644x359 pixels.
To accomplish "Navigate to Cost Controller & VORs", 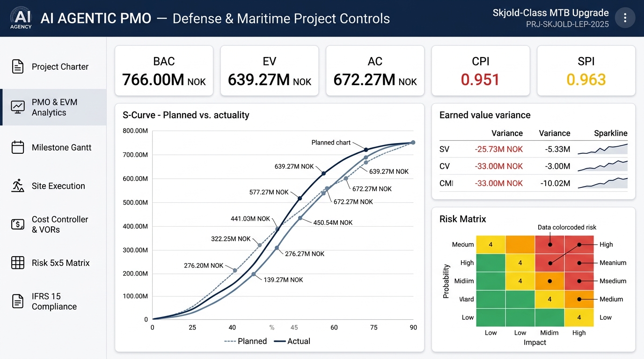I will tap(53, 224).
